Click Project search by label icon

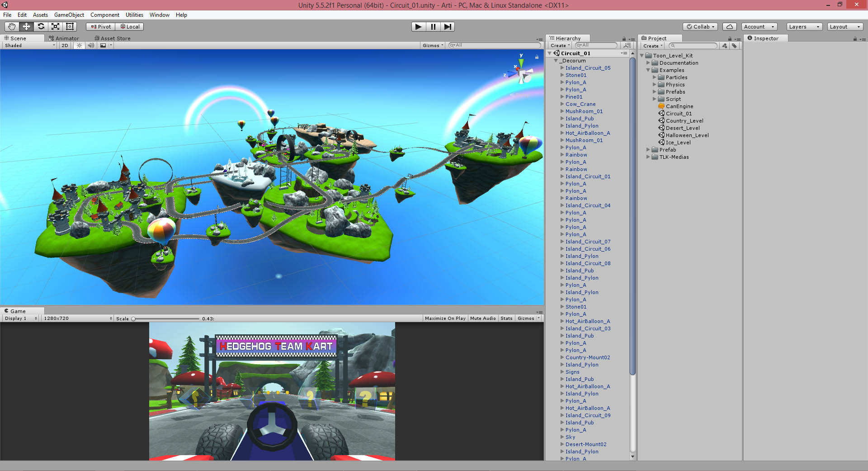[734, 46]
